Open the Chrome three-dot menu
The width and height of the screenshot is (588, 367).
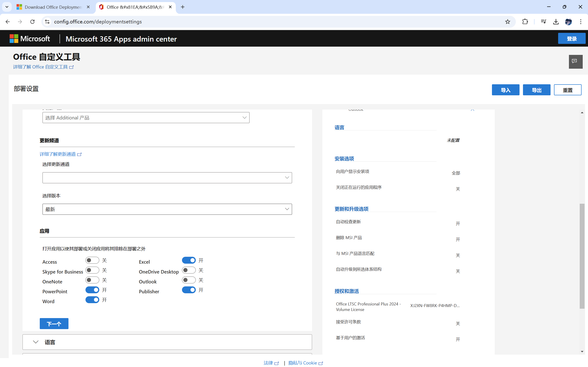pos(581,22)
